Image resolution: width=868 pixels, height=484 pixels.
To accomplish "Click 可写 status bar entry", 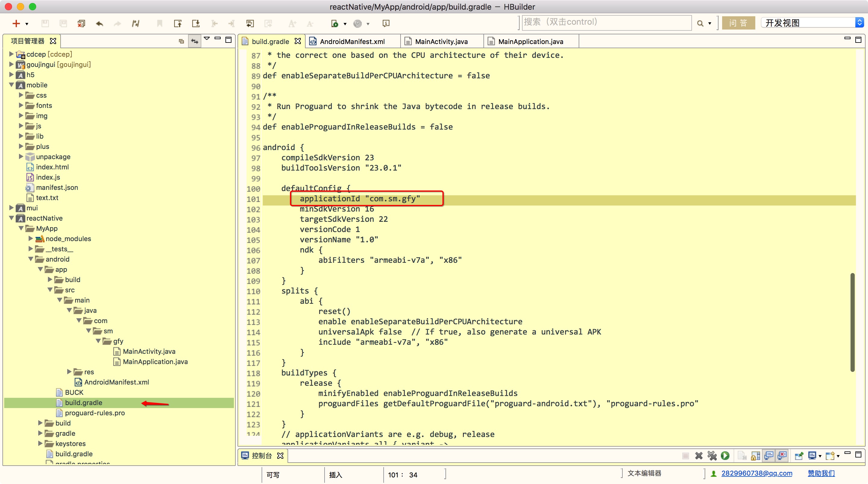I will click(x=273, y=475).
